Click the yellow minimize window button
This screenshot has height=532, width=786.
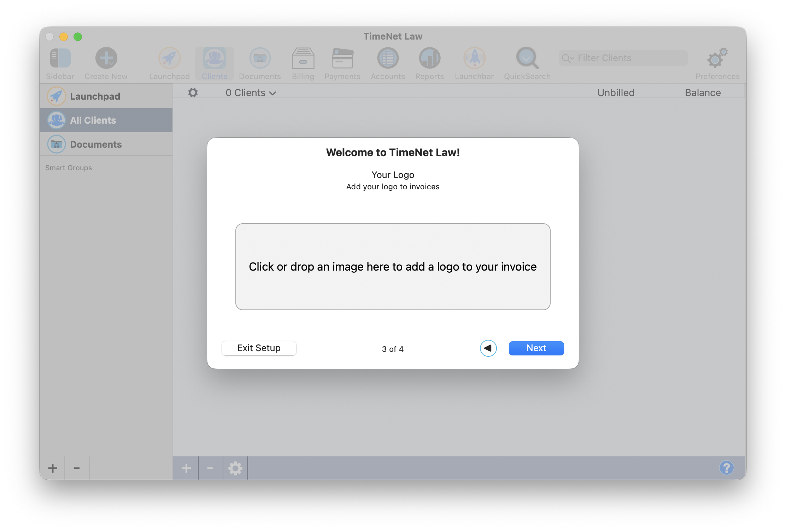click(x=64, y=37)
